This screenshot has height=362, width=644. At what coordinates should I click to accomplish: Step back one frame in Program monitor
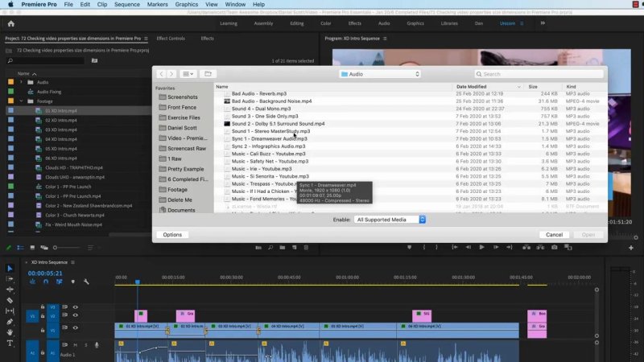[x=469, y=247]
